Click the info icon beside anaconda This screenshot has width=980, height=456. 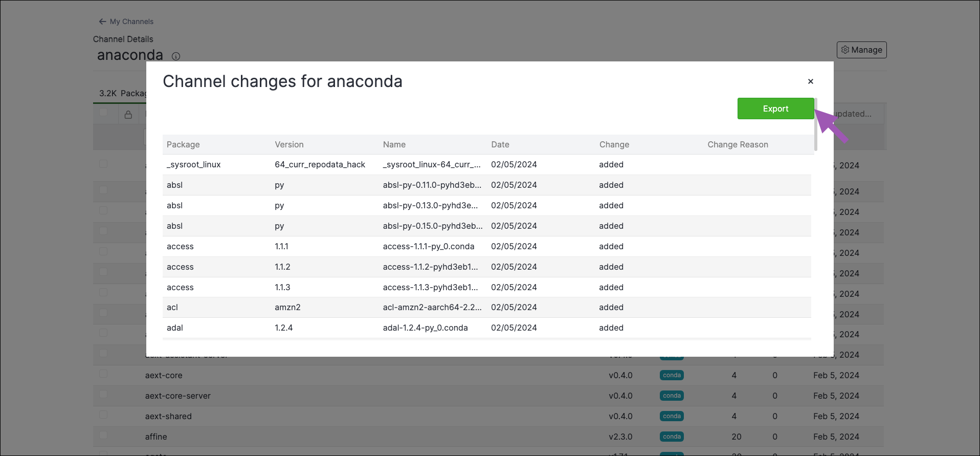(x=176, y=56)
